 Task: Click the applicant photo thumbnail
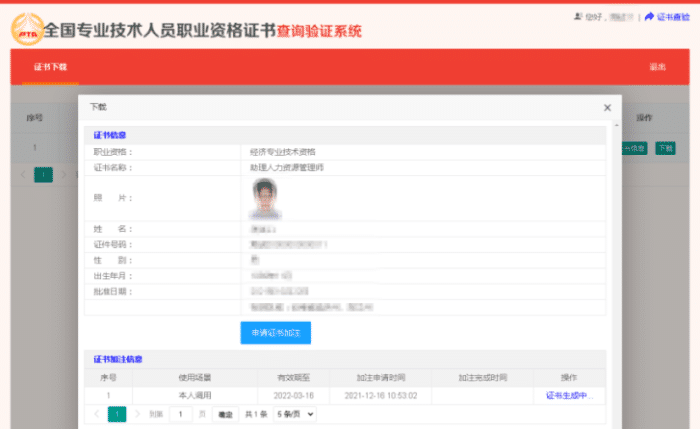[x=265, y=199]
